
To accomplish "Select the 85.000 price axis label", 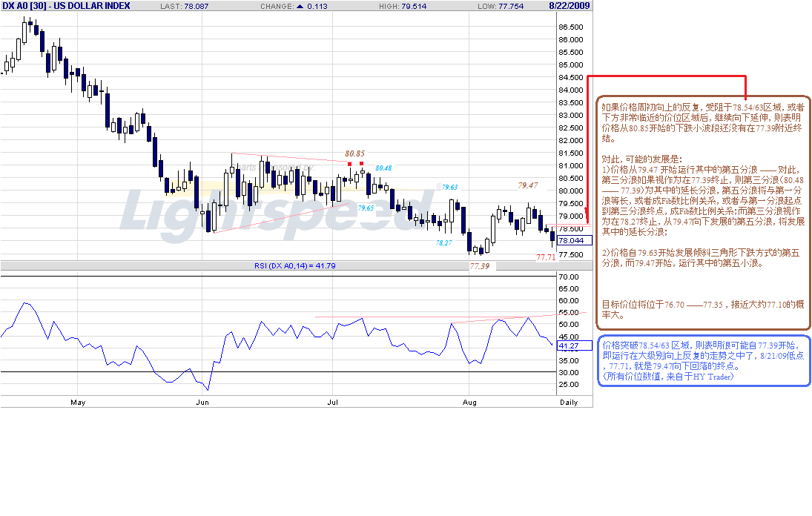I will coord(571,64).
